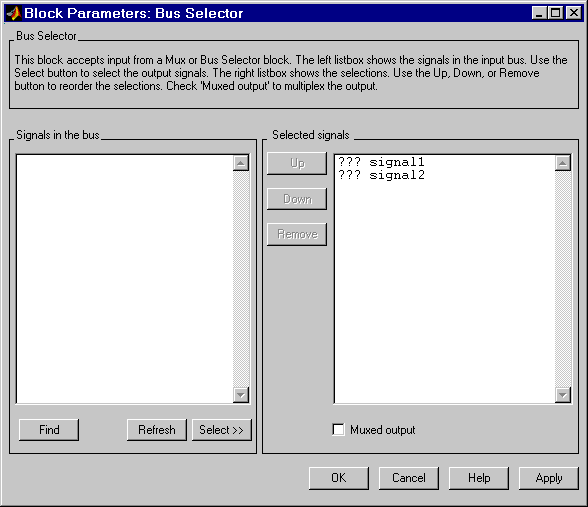Select the ??? signal1 entry

point(381,162)
